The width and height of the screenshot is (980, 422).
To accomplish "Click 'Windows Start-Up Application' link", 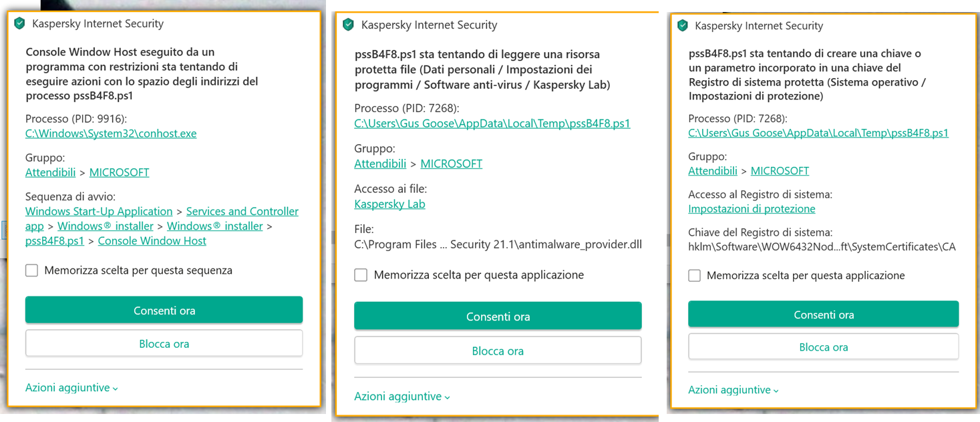I will (x=99, y=212).
